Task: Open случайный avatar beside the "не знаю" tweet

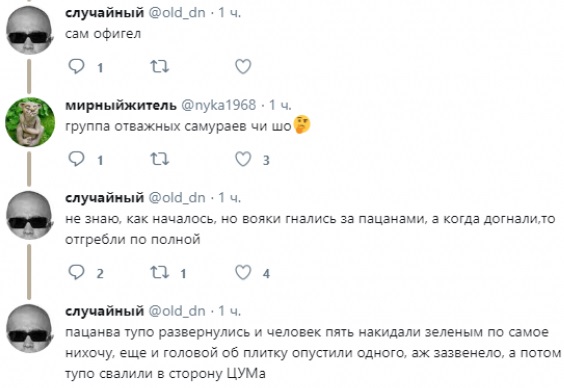Action: point(29,215)
